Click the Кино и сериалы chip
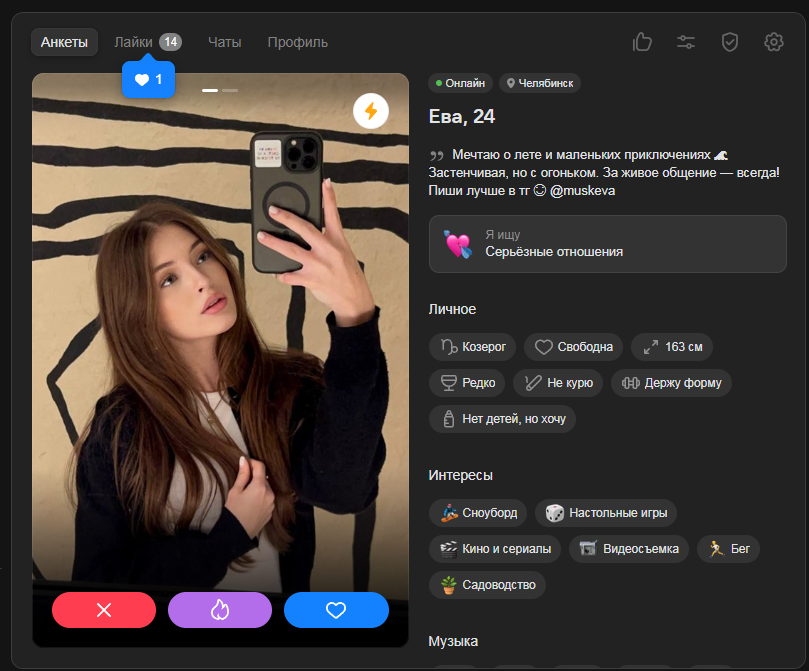This screenshot has height=671, width=809. coord(495,549)
